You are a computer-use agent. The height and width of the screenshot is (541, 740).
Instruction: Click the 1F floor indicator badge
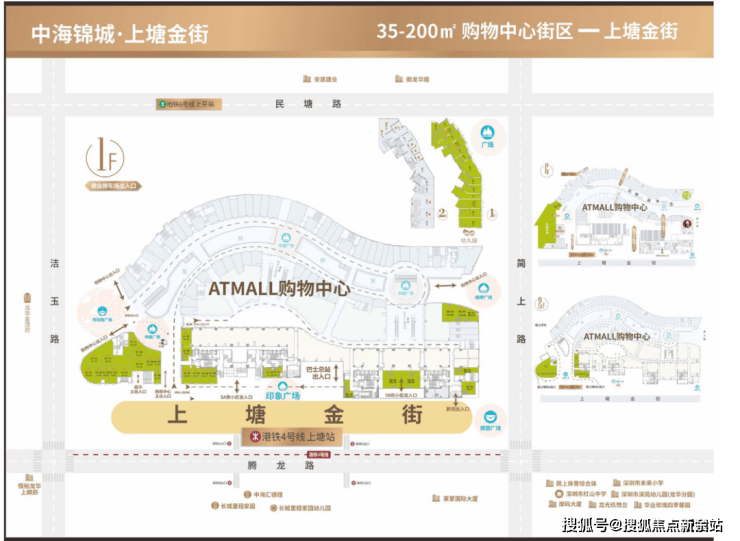click(x=105, y=158)
